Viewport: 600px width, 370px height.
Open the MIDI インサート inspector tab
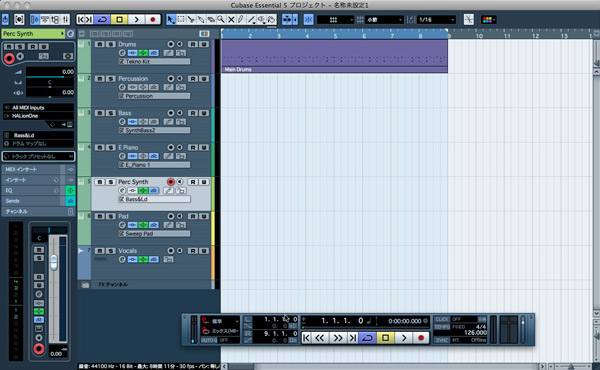(32, 169)
